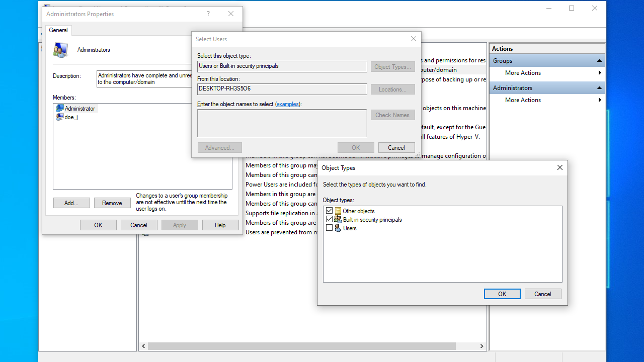Click the Other objects type icon

pos(338,211)
